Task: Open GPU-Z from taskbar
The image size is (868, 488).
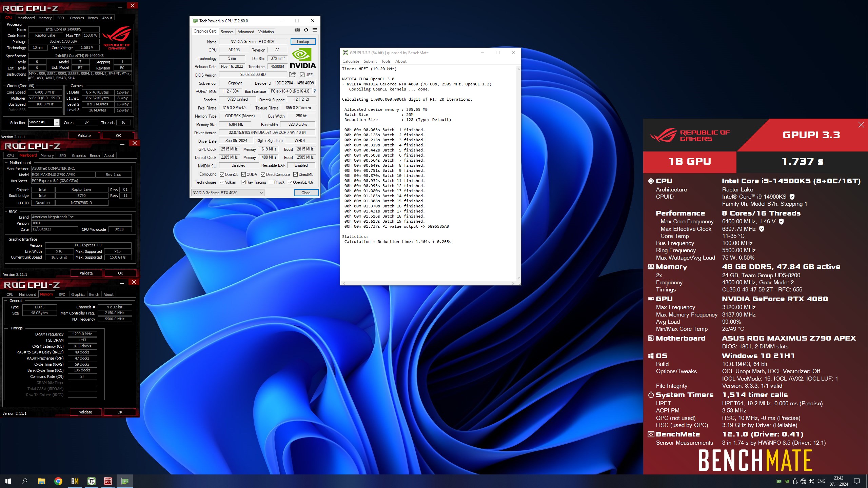Action: point(125,481)
